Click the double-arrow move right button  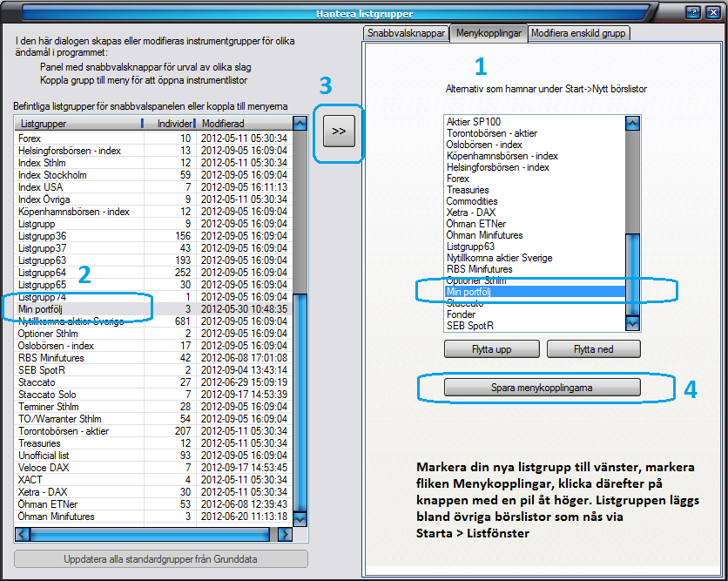tap(339, 131)
